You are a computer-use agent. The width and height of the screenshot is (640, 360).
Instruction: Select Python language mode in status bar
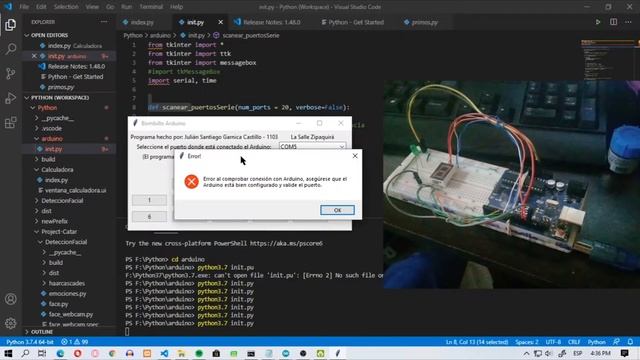596,342
